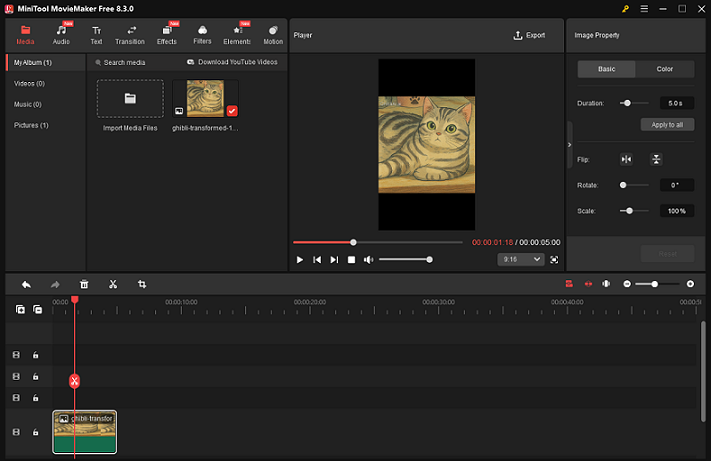The image size is (711, 461).
Task: Toggle lock on track containing ghibli clip
Action: [x=35, y=432]
